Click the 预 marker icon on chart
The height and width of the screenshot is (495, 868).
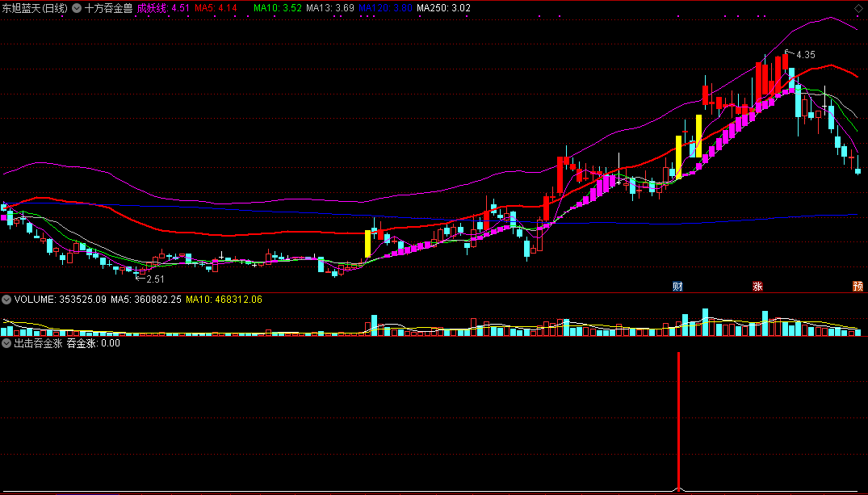coord(858,286)
